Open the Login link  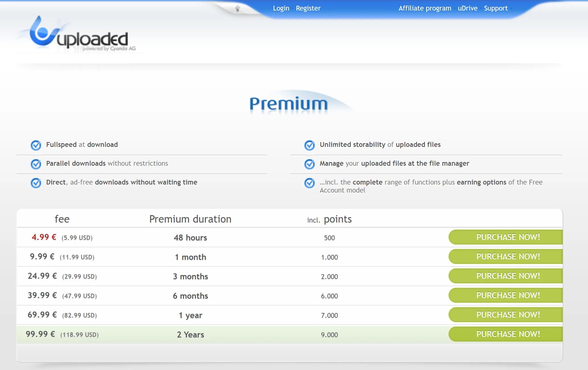[x=281, y=8]
